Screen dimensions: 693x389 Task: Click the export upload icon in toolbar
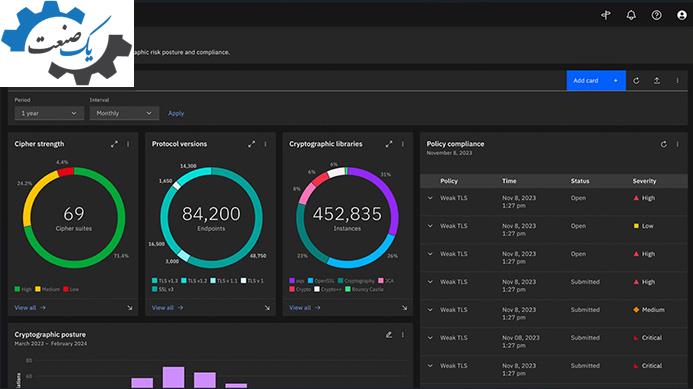pos(657,80)
